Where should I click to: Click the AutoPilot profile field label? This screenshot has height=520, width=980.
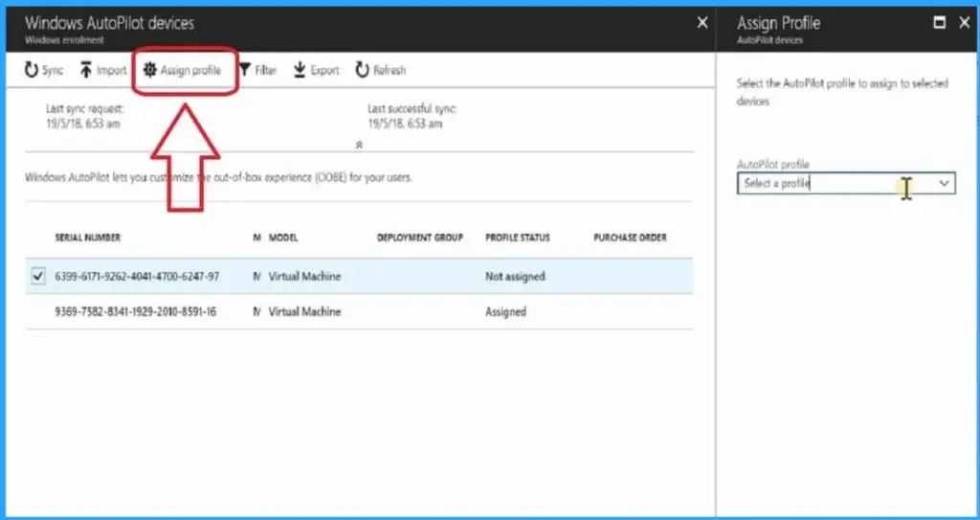click(773, 165)
